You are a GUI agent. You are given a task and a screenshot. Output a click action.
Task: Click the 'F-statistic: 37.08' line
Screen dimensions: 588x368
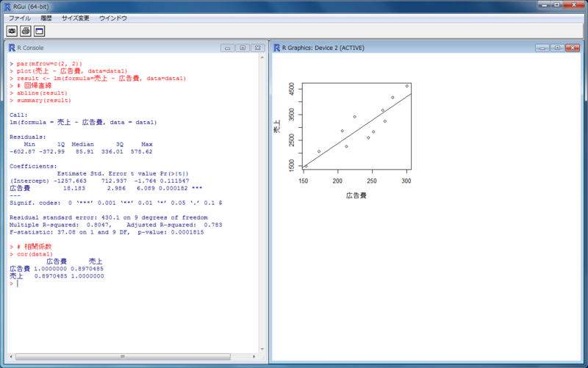[x=107, y=232]
